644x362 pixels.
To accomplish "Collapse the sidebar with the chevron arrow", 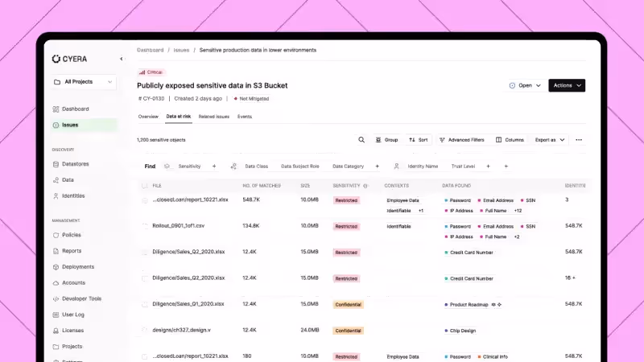I will (122, 59).
